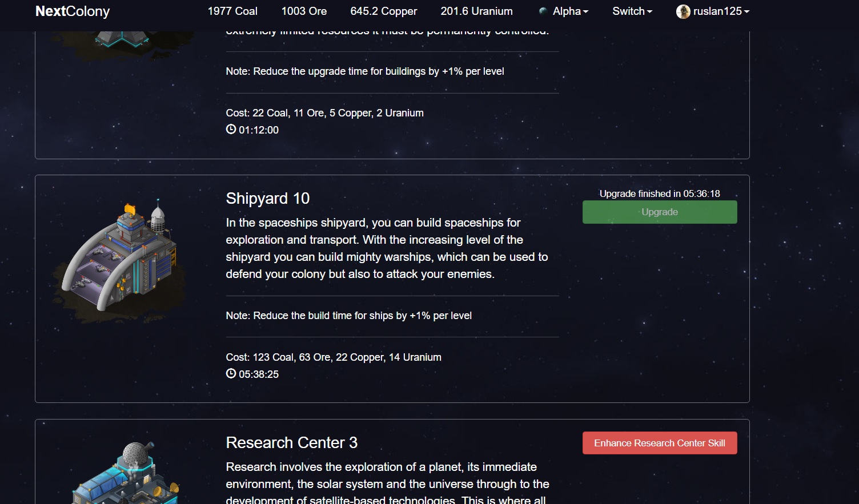The height and width of the screenshot is (504, 859).
Task: Click the clock icon next to 05:38:25
Action: pos(231,373)
